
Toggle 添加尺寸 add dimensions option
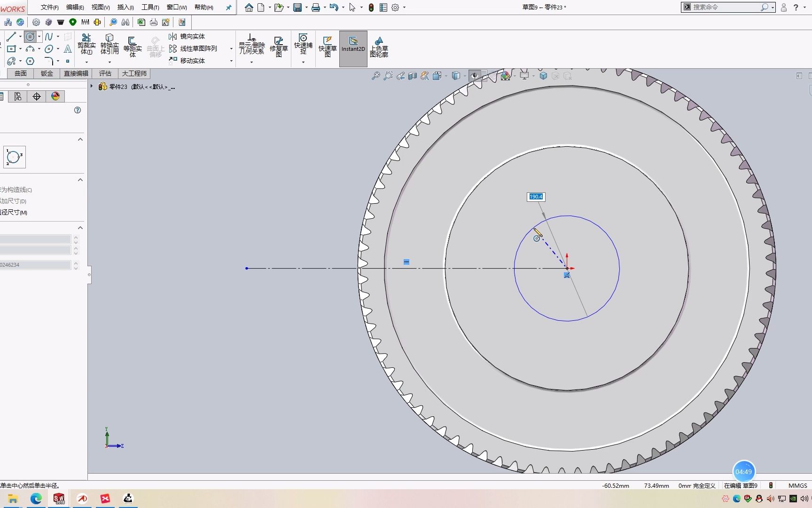click(13, 201)
